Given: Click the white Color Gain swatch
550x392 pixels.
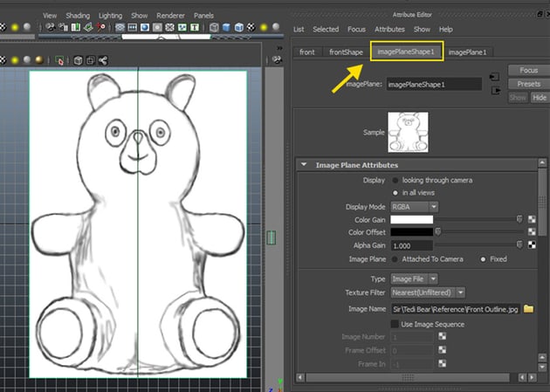Looking at the screenshot, I should coord(411,219).
